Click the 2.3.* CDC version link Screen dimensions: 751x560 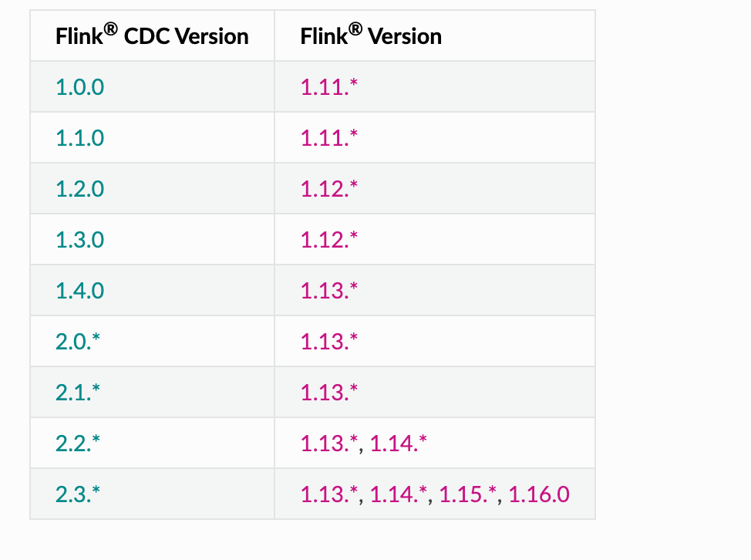pos(78,494)
